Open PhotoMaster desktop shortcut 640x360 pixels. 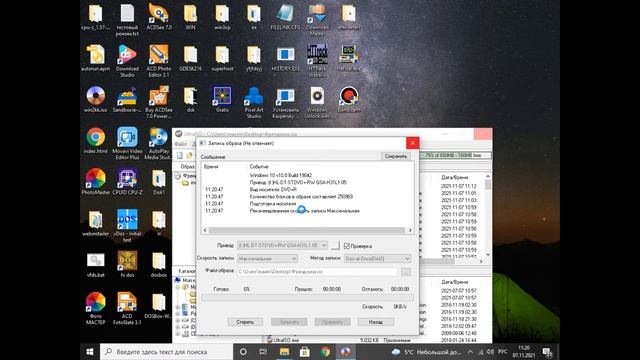(96, 182)
